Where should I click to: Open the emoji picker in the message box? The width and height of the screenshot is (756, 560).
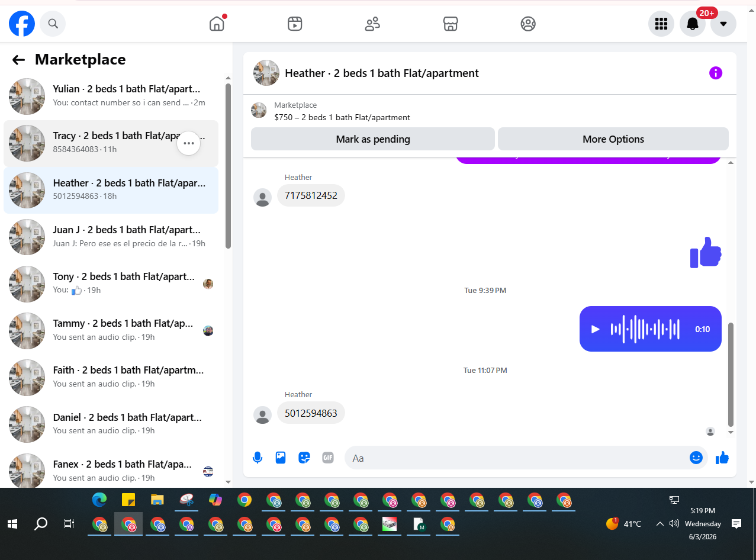(x=696, y=458)
